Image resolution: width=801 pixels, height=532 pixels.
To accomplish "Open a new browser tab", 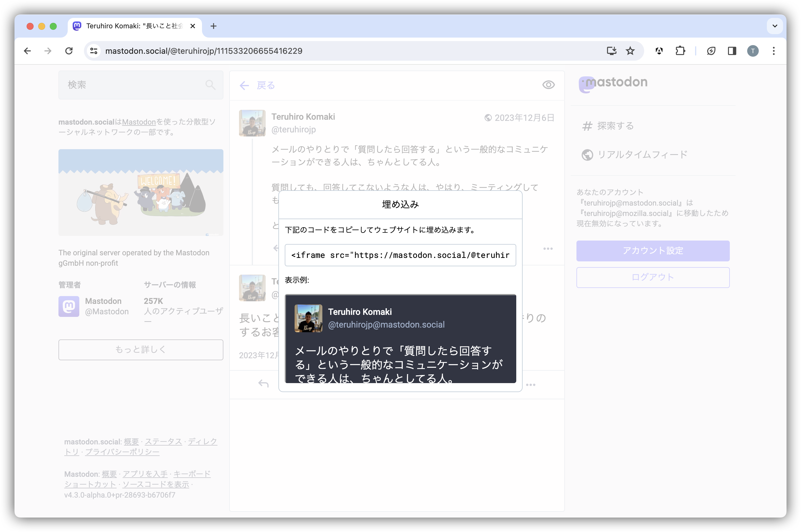I will tap(214, 26).
